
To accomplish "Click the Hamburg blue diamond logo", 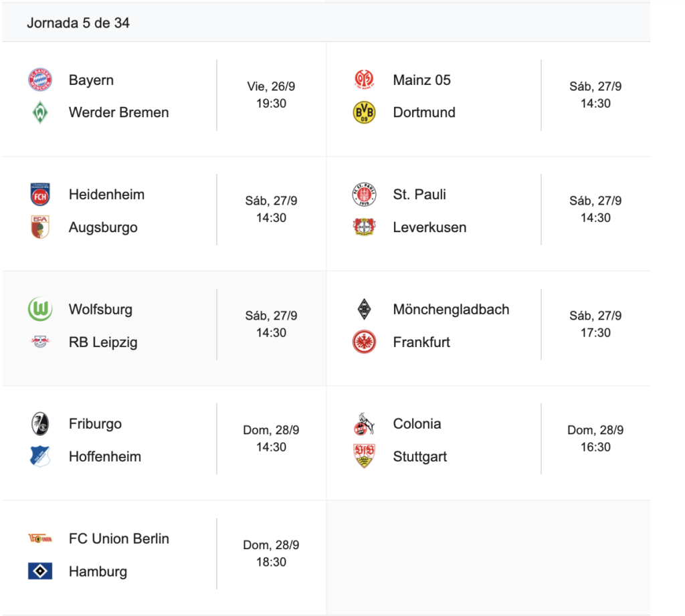I will point(40,571).
